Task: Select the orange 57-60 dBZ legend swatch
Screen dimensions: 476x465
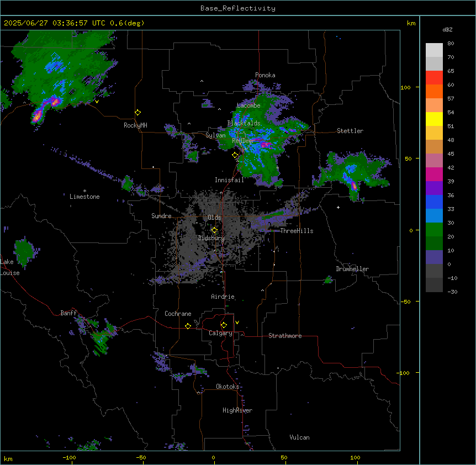Action: click(x=434, y=91)
